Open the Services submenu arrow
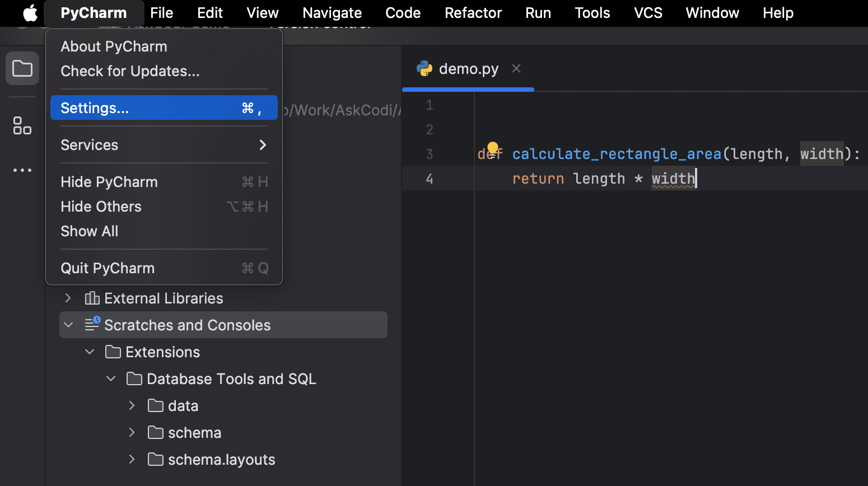 click(x=263, y=145)
